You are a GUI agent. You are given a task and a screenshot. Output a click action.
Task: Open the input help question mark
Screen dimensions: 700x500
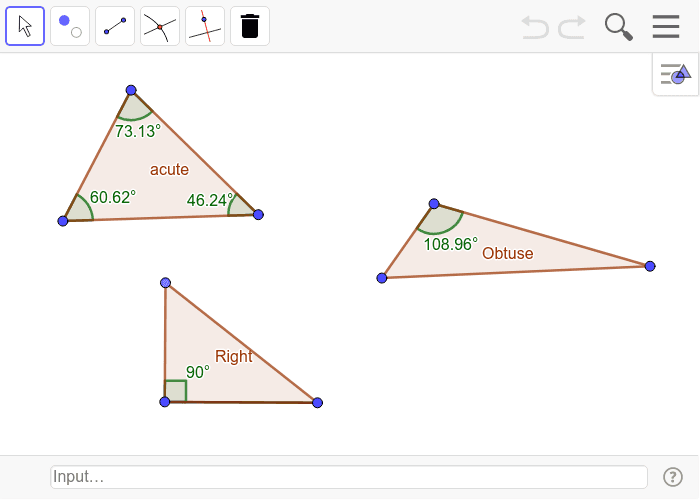673,477
